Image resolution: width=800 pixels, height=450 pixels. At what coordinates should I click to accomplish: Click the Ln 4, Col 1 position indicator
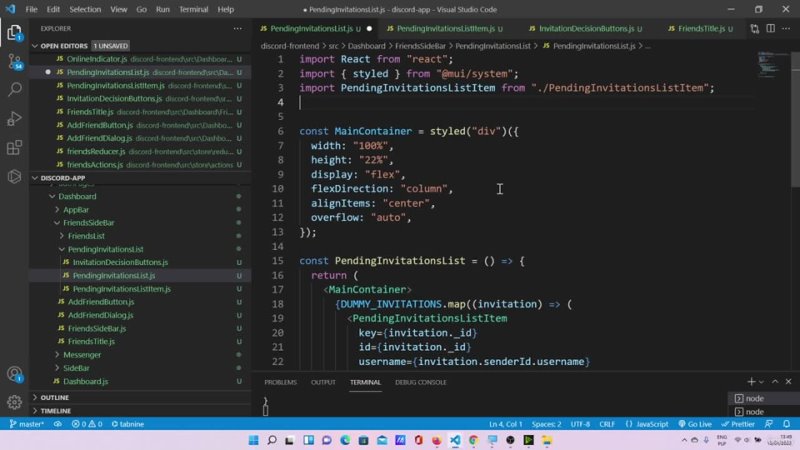pos(506,424)
